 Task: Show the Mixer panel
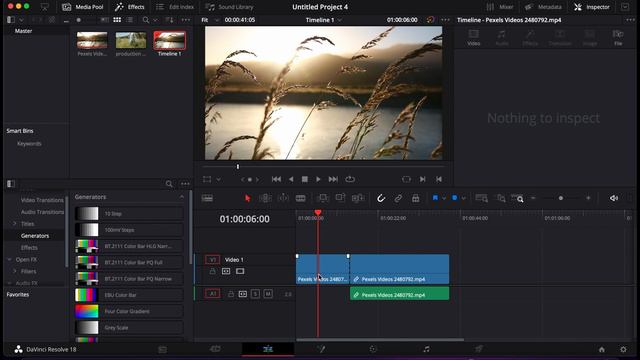click(x=500, y=7)
